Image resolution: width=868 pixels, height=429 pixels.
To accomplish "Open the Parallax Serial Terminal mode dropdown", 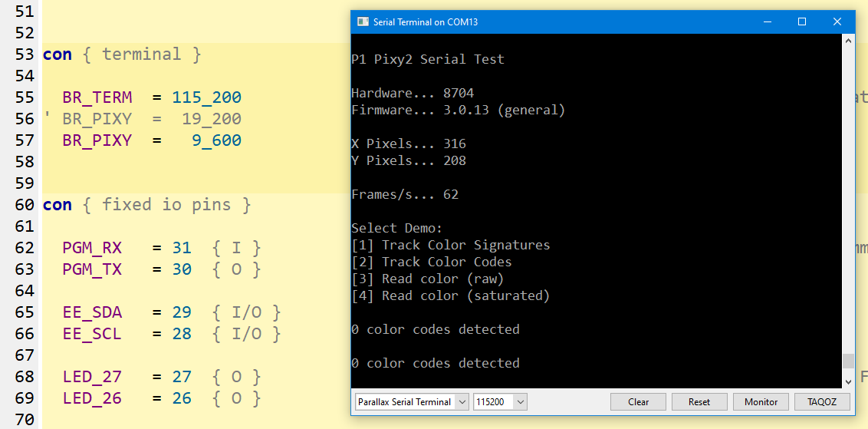I will click(x=412, y=402).
